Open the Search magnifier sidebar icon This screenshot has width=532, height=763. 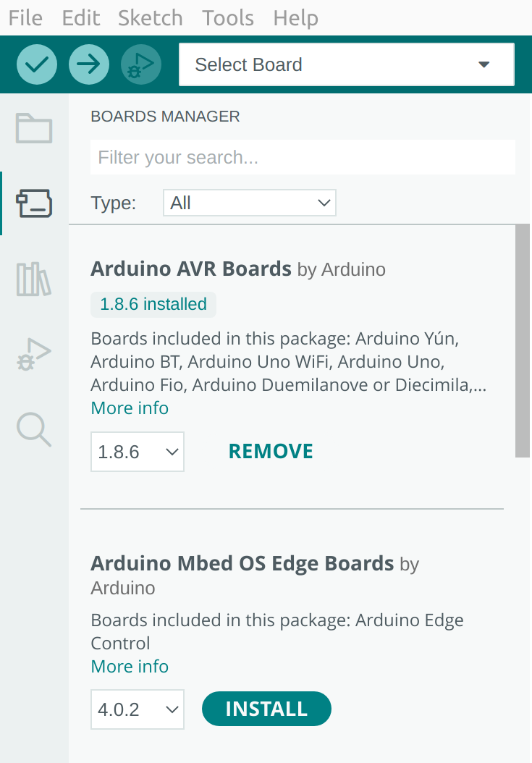pyautogui.click(x=33, y=430)
